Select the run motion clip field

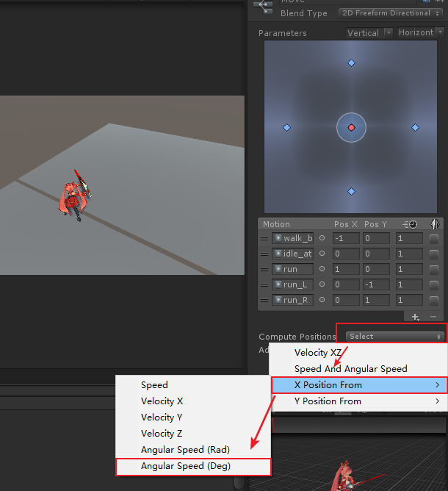pyautogui.click(x=292, y=269)
